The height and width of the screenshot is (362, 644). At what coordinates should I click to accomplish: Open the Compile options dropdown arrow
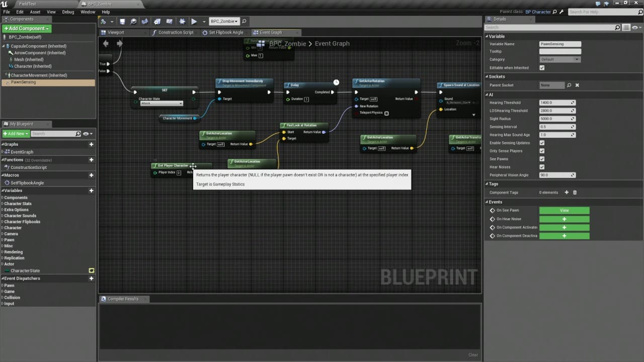[x=113, y=22]
